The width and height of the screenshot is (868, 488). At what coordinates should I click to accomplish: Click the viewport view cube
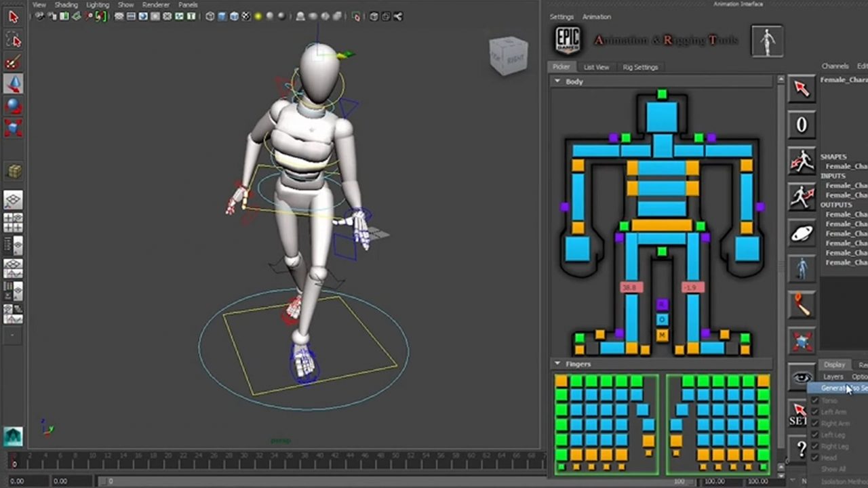tap(508, 56)
